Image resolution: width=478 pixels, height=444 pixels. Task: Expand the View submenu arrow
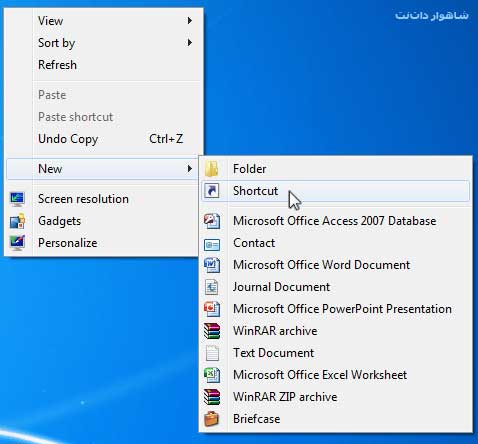pyautogui.click(x=190, y=21)
